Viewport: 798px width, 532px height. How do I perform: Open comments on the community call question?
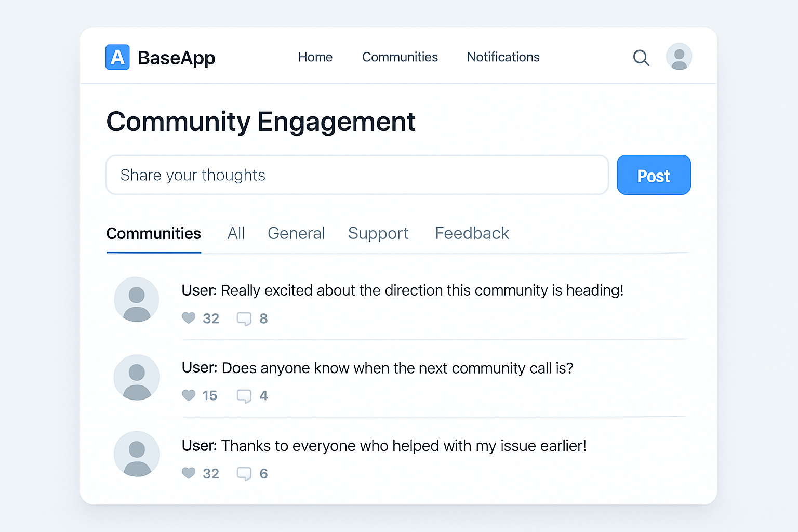244,395
